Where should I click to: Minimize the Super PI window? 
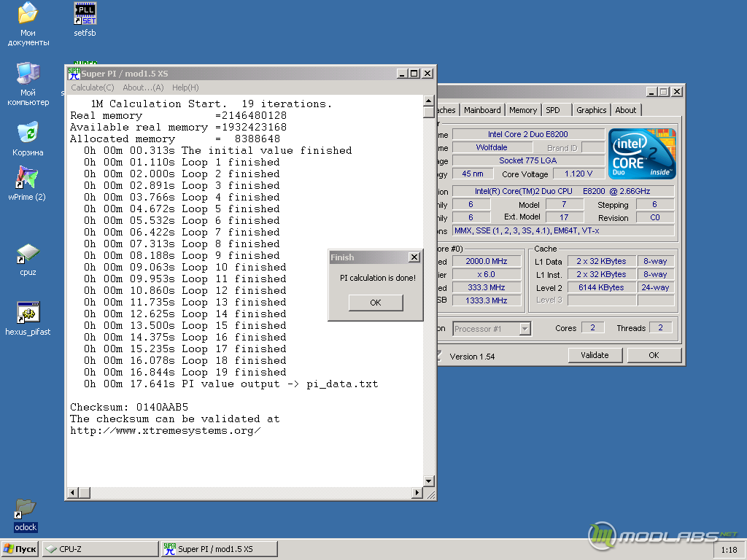click(x=402, y=74)
